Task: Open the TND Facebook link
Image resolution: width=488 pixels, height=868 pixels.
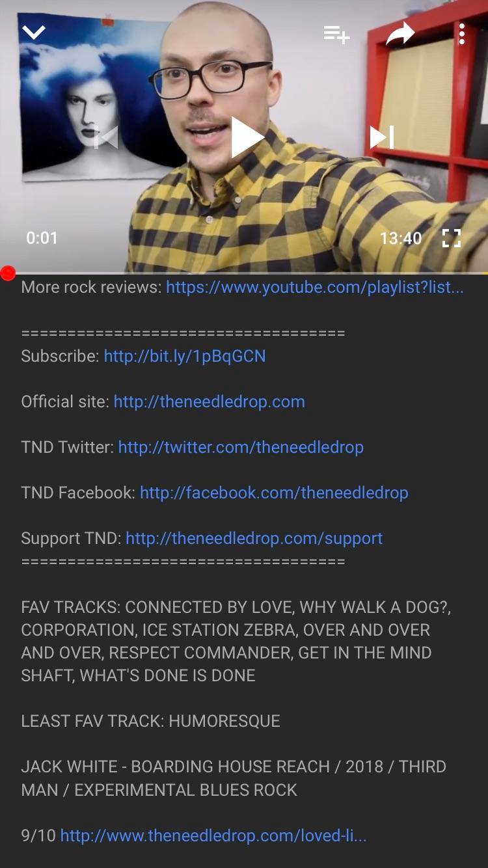Action: [x=274, y=493]
